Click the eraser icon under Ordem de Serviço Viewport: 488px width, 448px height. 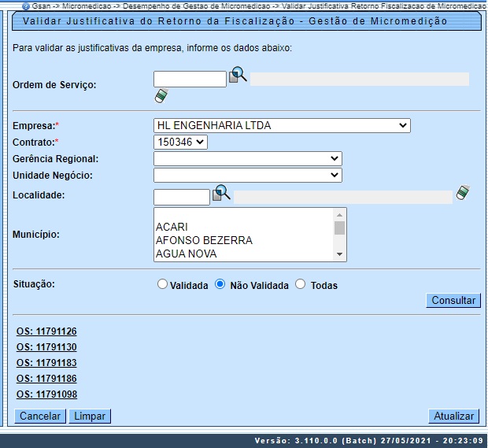click(x=161, y=96)
